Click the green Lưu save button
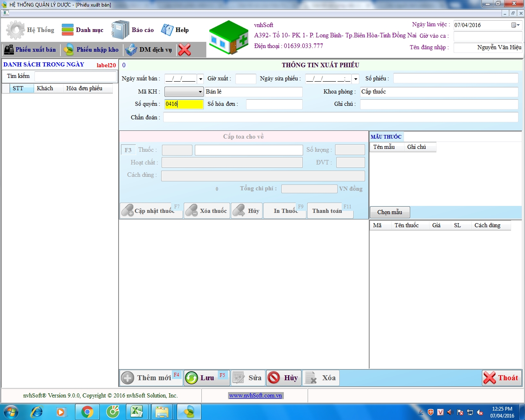This screenshot has height=420, width=525. pyautogui.click(x=207, y=378)
